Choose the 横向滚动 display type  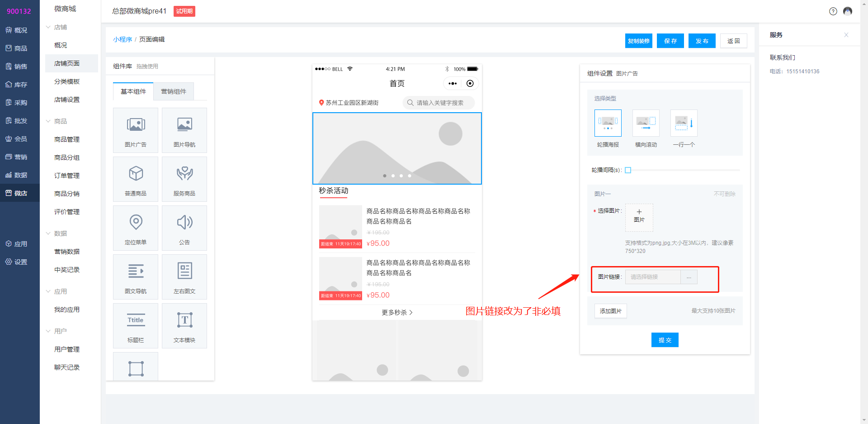pyautogui.click(x=646, y=123)
